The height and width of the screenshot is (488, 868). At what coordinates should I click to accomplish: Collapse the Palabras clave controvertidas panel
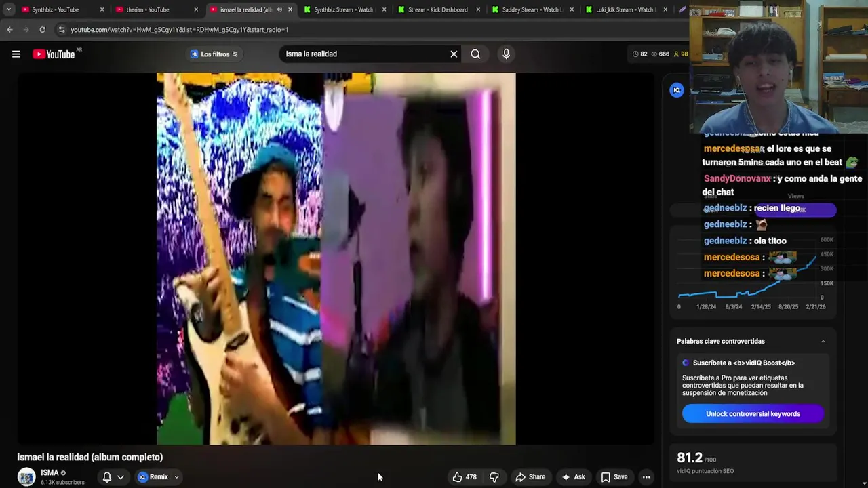tap(823, 342)
